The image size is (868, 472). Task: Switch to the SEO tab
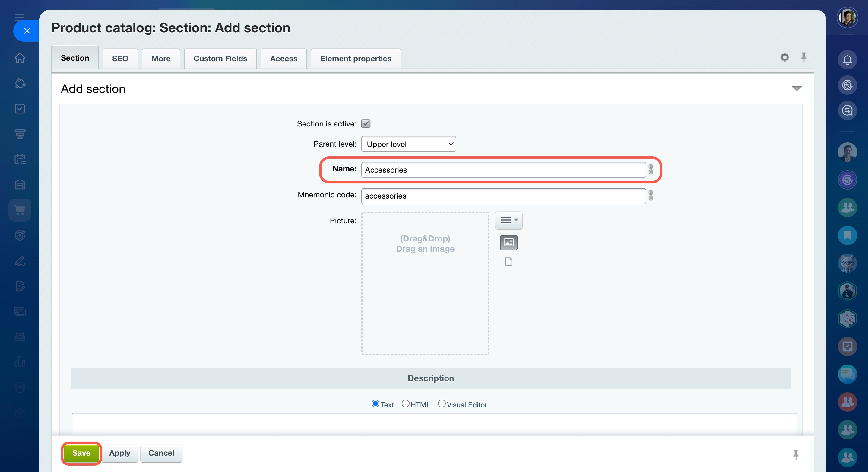click(x=120, y=59)
